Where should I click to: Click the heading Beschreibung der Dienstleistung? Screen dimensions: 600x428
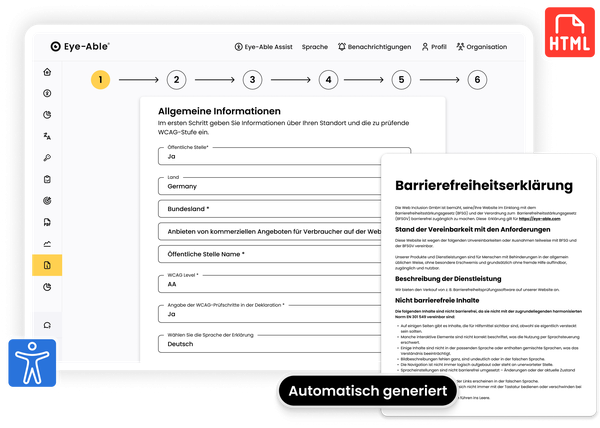pyautogui.click(x=448, y=279)
